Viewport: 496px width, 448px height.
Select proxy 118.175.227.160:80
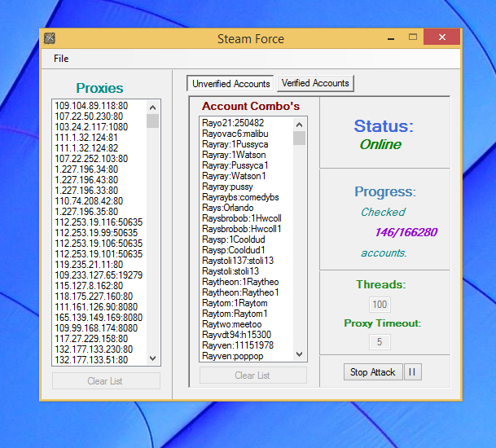(94, 296)
